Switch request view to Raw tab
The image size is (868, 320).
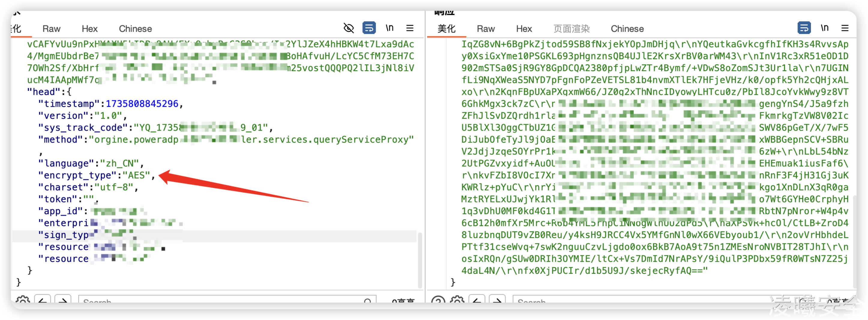coord(51,29)
